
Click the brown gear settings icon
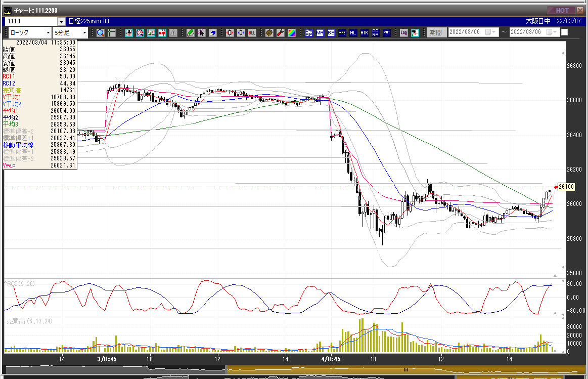(x=269, y=33)
